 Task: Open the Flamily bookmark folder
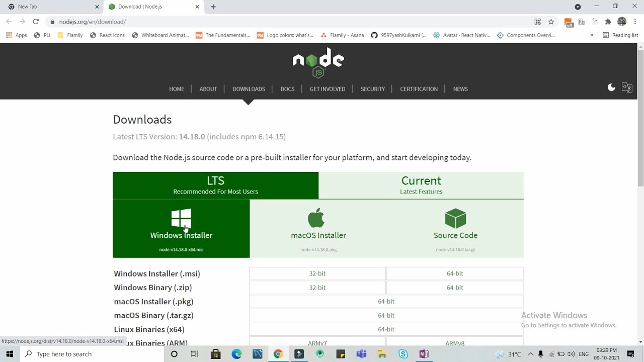pos(70,35)
